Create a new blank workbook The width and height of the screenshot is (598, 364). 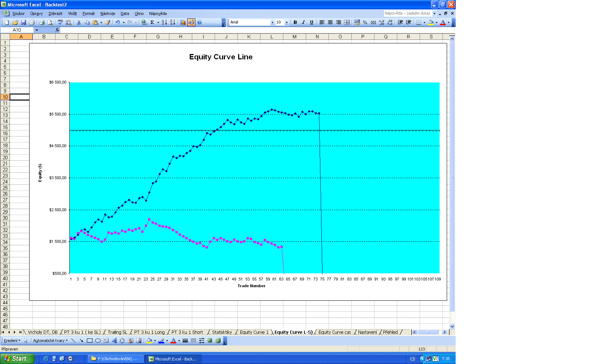7,22
